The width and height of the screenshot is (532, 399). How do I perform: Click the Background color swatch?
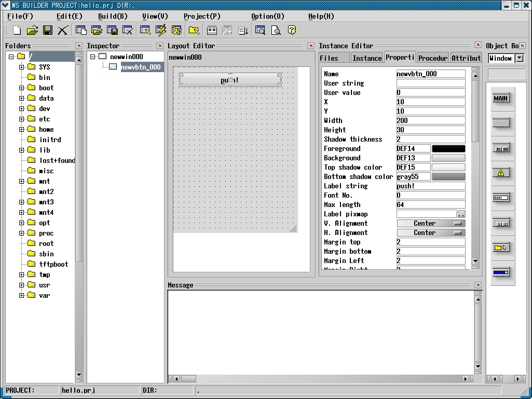pyautogui.click(x=448, y=158)
